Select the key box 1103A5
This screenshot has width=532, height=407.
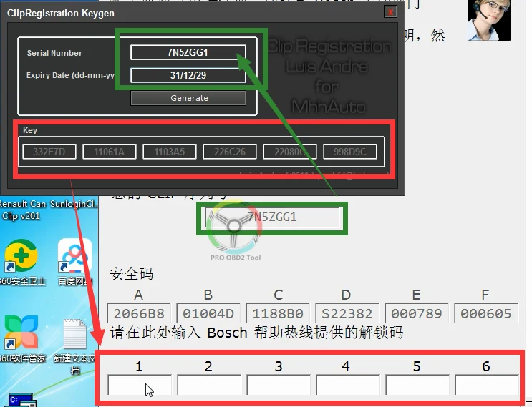click(169, 152)
